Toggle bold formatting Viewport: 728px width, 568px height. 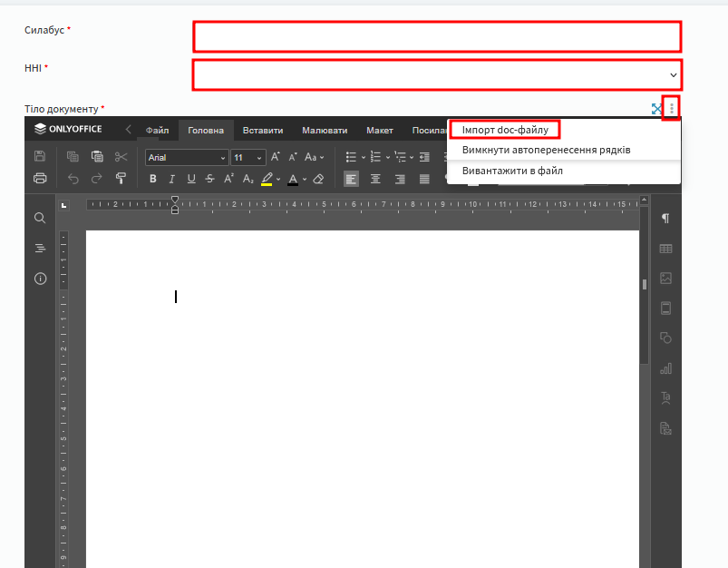153,179
